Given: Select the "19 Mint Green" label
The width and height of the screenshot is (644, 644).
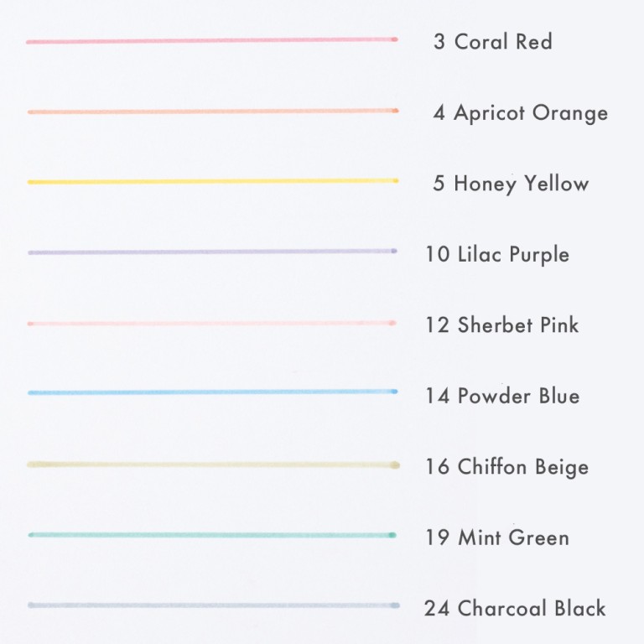Looking at the screenshot, I should [497, 538].
